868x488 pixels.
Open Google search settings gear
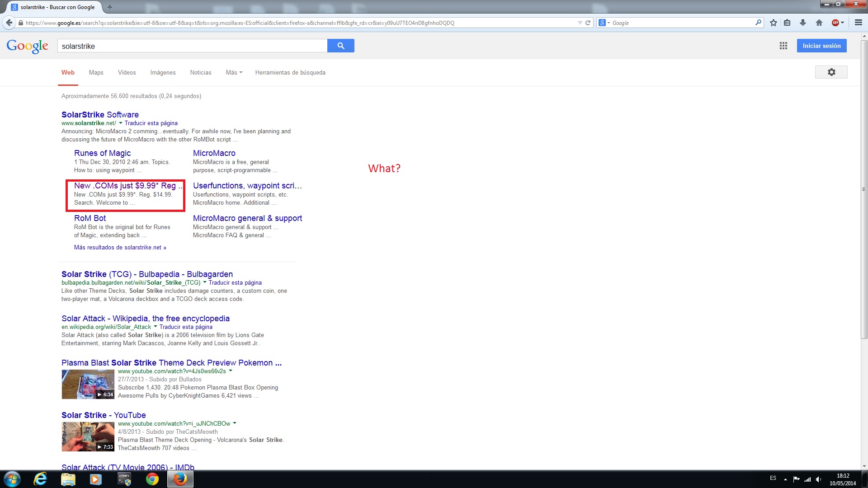[831, 72]
